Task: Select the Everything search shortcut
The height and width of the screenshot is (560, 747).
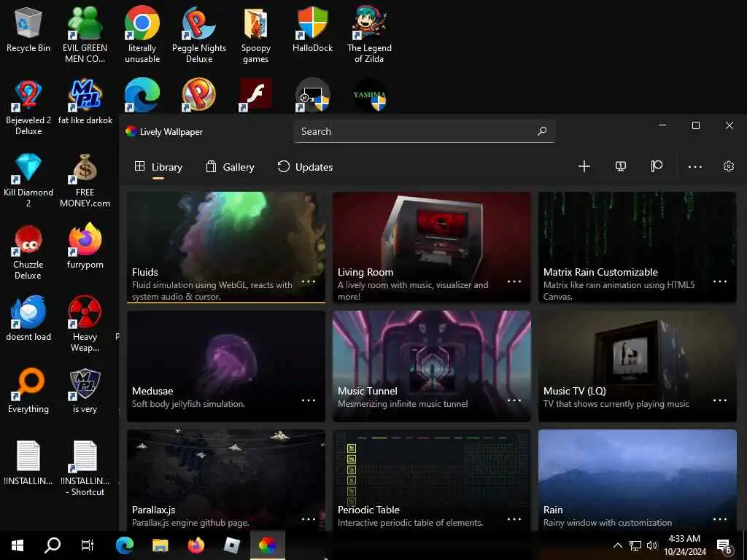Action: (x=28, y=391)
